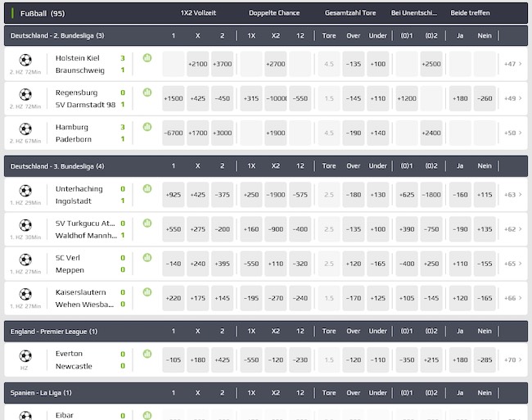This screenshot has height=420, width=532.
Task: Select (0)1 +1200 for Regensburg match
Action: coord(407,98)
